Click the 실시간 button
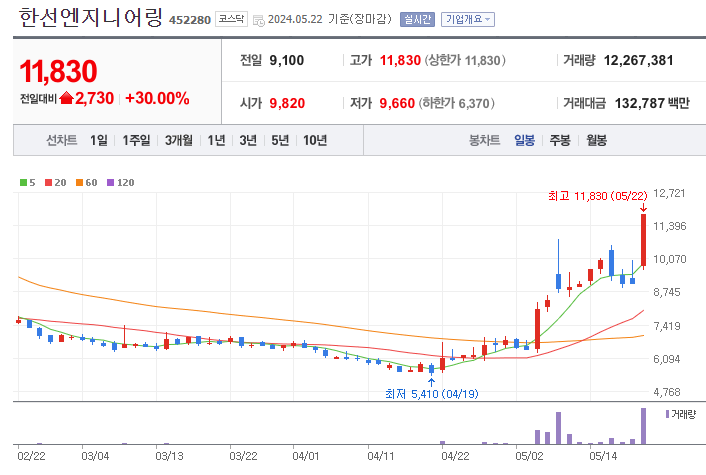The height and width of the screenshot is (475, 706). pos(417,19)
